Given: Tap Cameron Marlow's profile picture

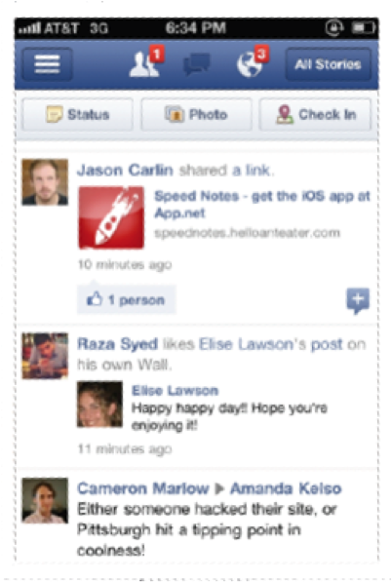Looking at the screenshot, I should point(45,500).
